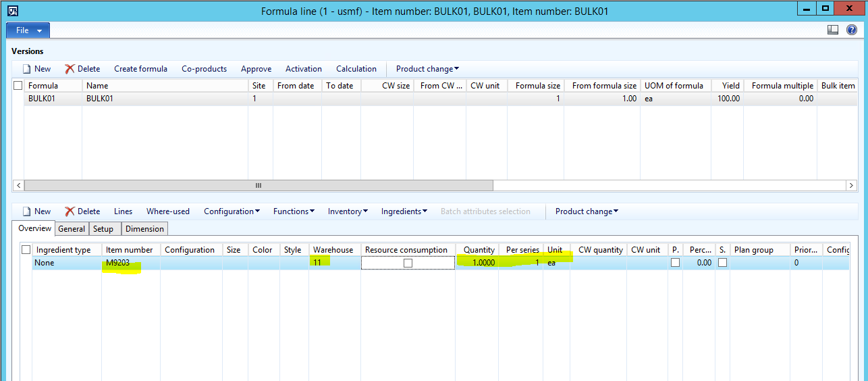Image resolution: width=868 pixels, height=381 pixels.
Task: Click the view layout icon beside Help
Action: click(833, 30)
